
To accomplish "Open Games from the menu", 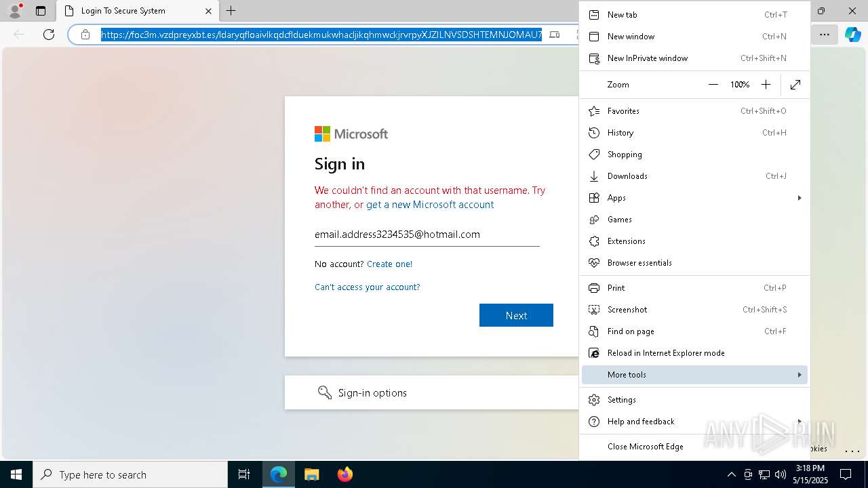I will (694, 220).
